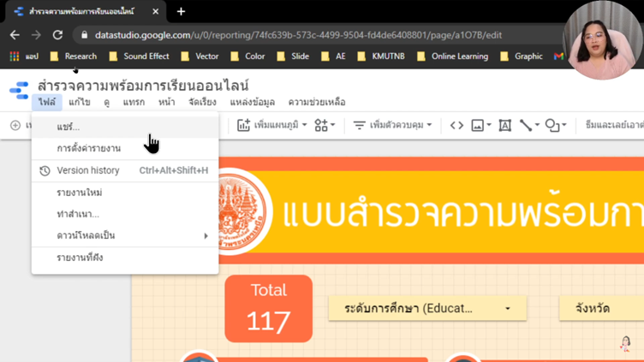The image size is (644, 362).
Task: Reload the page with browser refresh
Action: (x=57, y=35)
